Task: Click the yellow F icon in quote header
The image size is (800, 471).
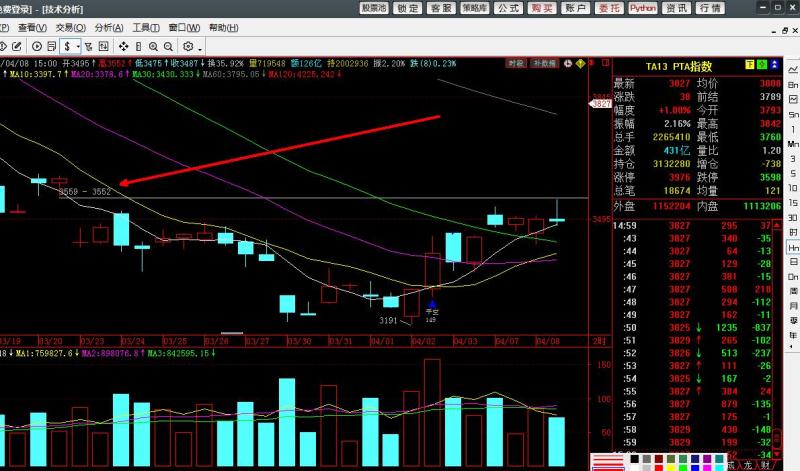Action: [x=749, y=65]
